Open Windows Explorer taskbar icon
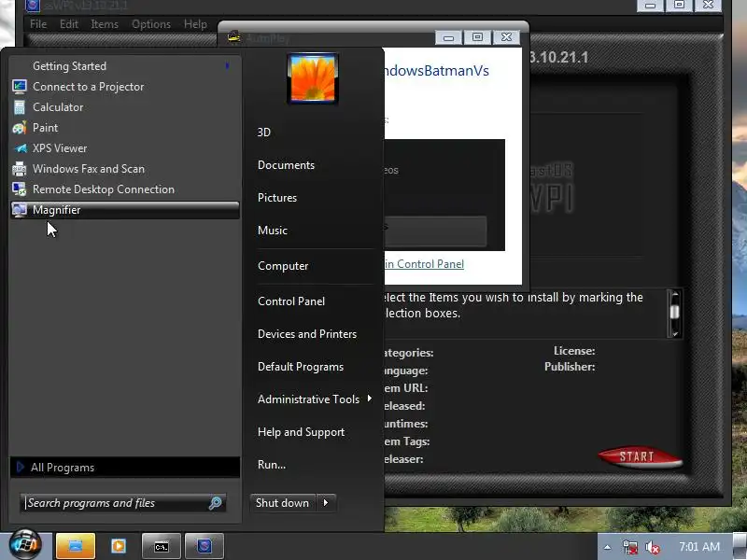 [76, 546]
